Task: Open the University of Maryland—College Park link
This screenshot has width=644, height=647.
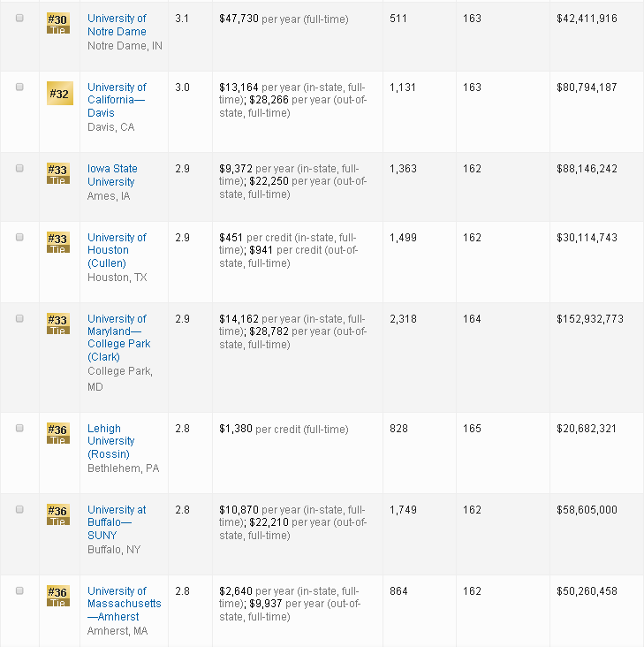Action: click(x=118, y=338)
